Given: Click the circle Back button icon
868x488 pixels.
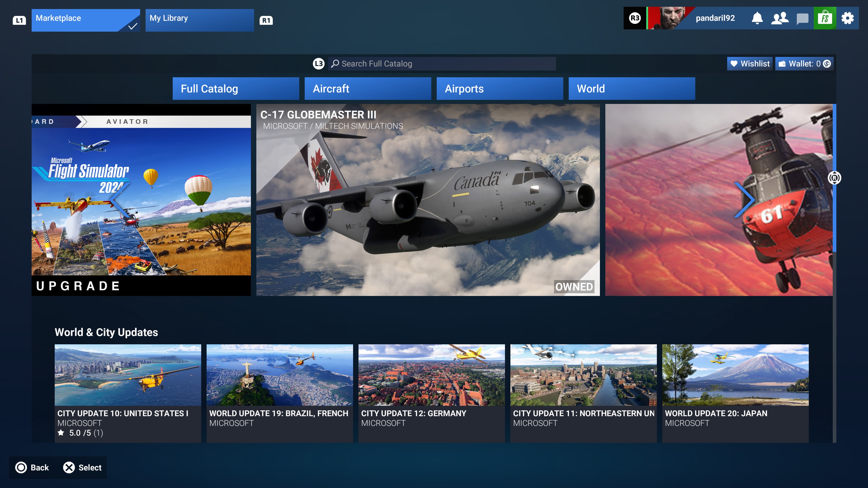Looking at the screenshot, I should coord(21,467).
